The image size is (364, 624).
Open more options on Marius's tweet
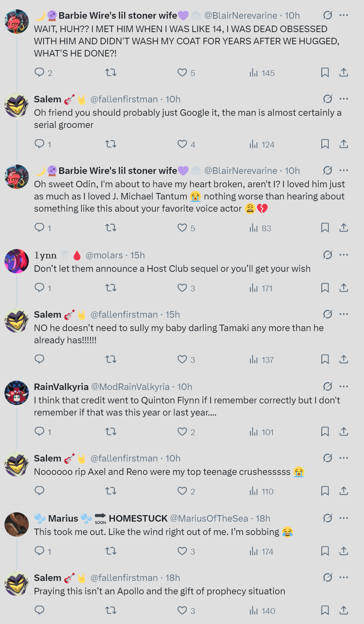coord(344,518)
